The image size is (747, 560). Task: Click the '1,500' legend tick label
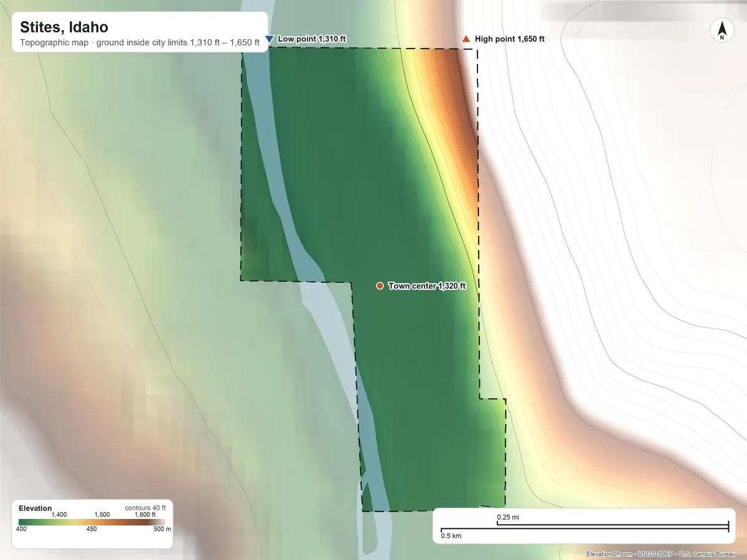(101, 515)
